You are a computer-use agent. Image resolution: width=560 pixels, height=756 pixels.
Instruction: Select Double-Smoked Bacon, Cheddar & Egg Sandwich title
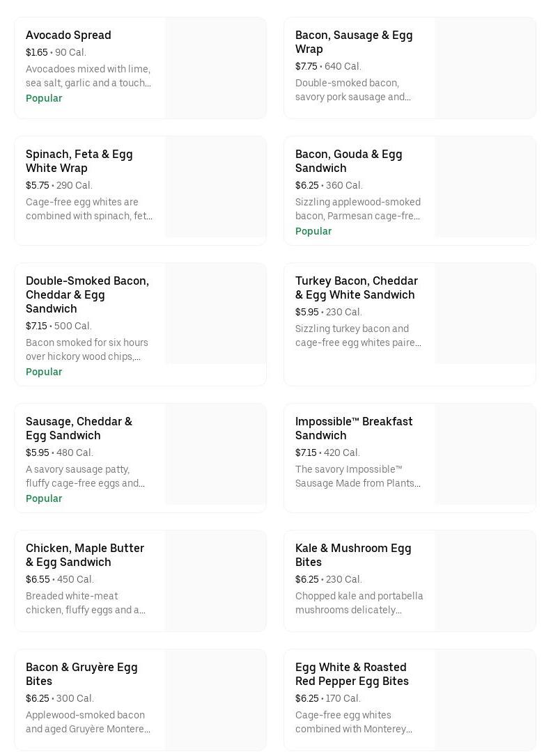[x=87, y=294]
